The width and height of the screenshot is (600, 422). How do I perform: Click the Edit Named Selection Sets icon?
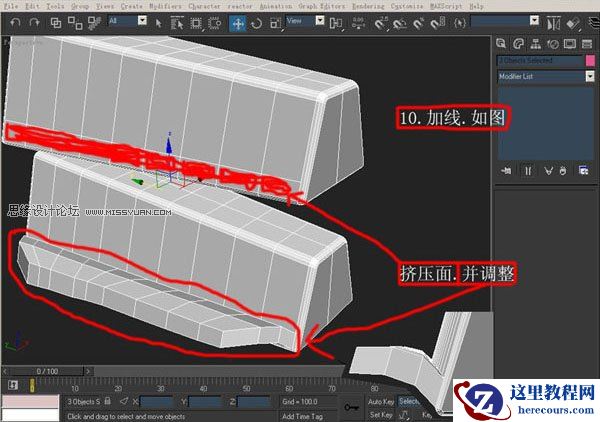click(x=459, y=23)
